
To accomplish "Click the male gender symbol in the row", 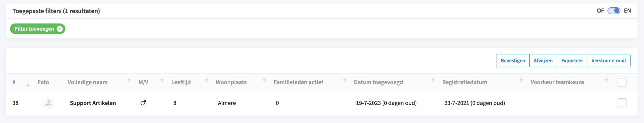I will pyautogui.click(x=143, y=103).
